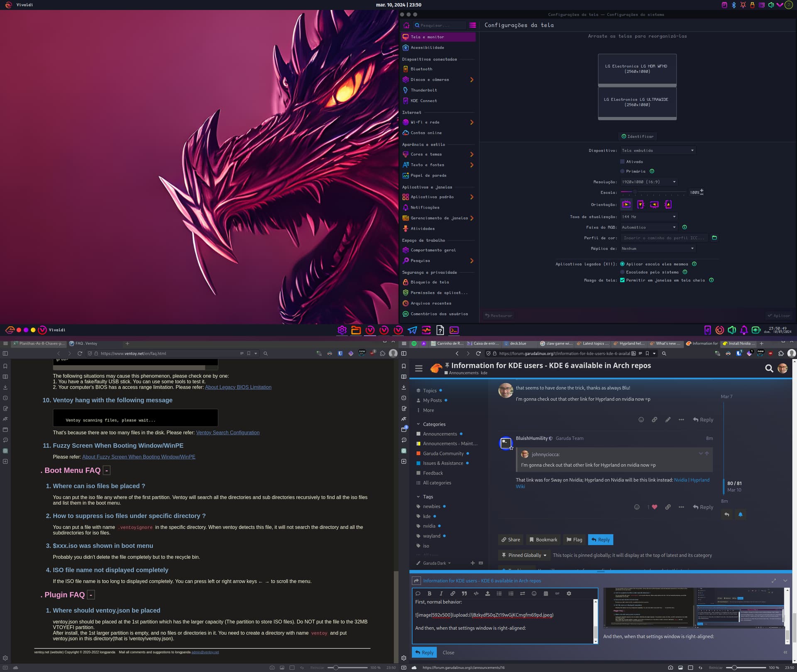This screenshot has height=672, width=797.
Task: Click the Close link next to the editor's Reply button
Action: pos(448,653)
